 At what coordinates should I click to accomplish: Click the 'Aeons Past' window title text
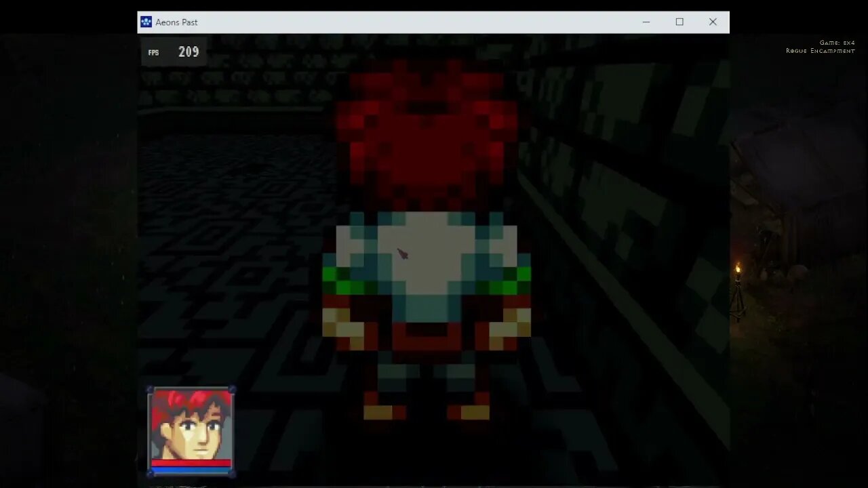coord(176,22)
